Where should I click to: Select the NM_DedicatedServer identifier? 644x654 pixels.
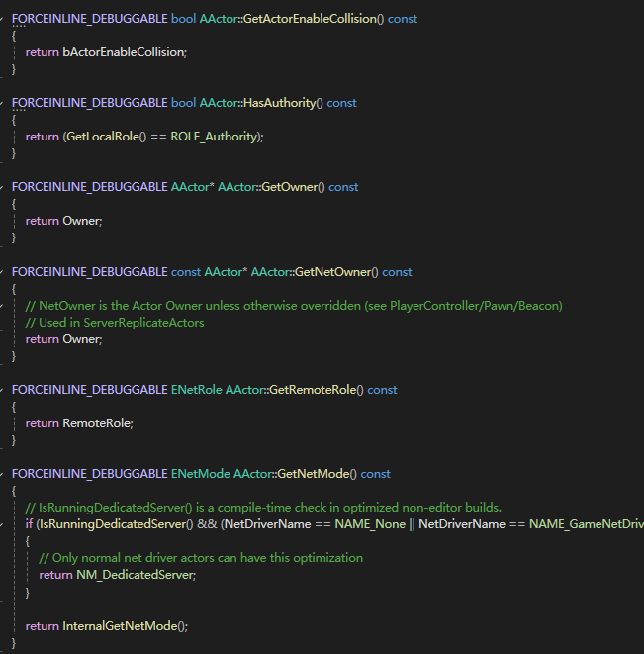pos(135,575)
